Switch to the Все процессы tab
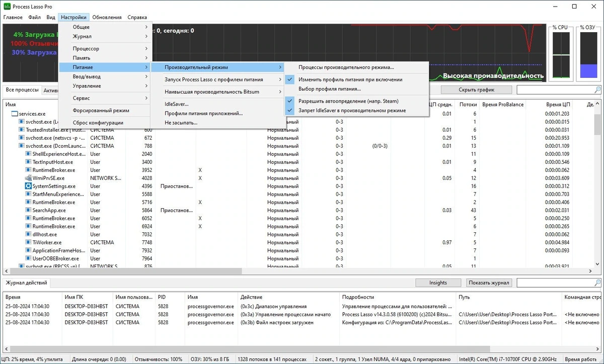The image size is (604, 364). click(x=22, y=89)
